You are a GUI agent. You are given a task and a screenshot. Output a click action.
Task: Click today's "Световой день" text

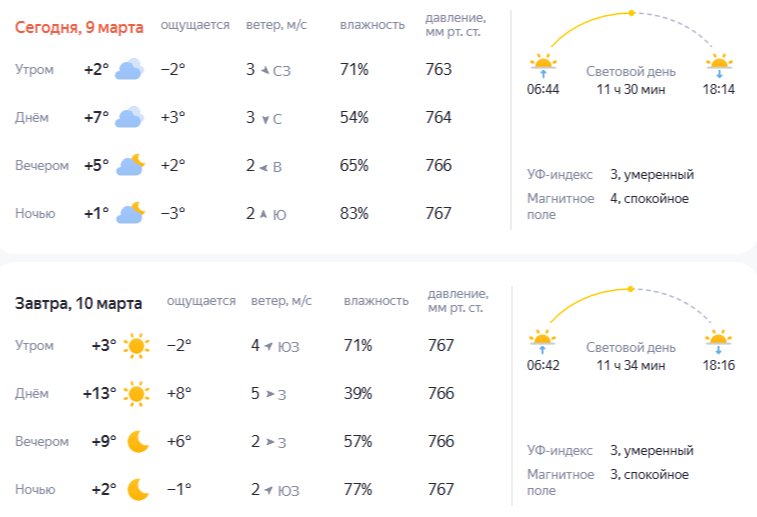pos(630,72)
